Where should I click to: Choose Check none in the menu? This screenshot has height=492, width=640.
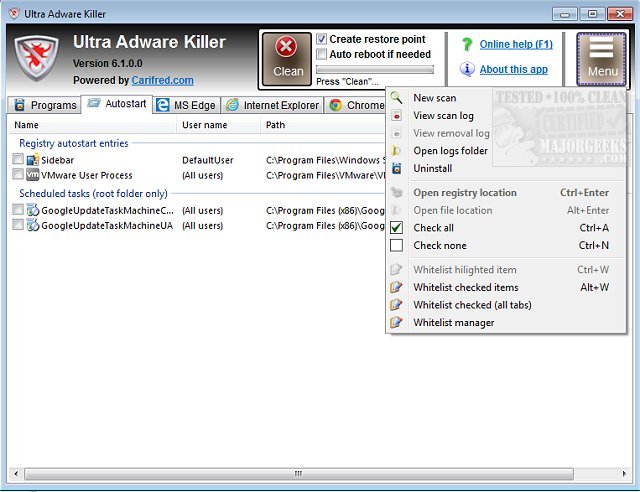click(x=506, y=245)
